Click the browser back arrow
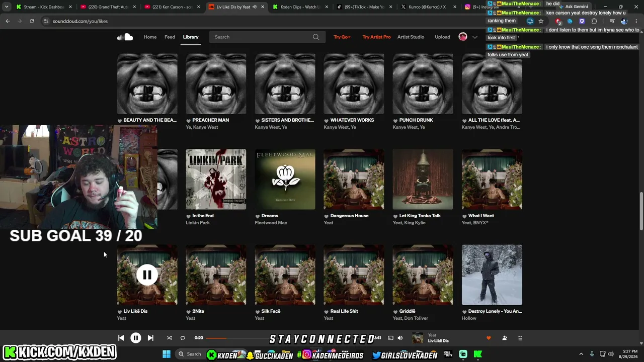The image size is (644, 362). click(8, 21)
